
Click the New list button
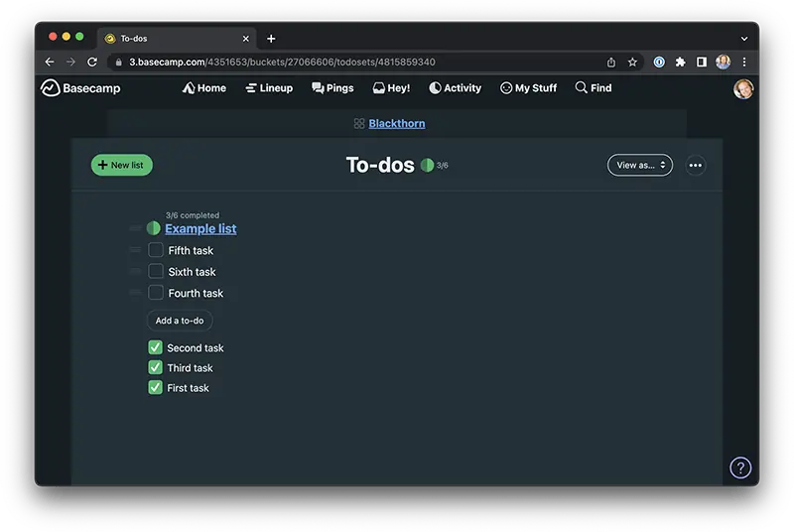pyautogui.click(x=122, y=165)
